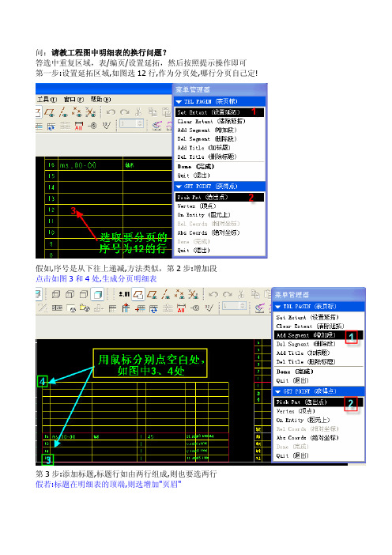Click Done (完成) under TBL PAGIN, first figure
The image size is (392, 555).
(196, 166)
